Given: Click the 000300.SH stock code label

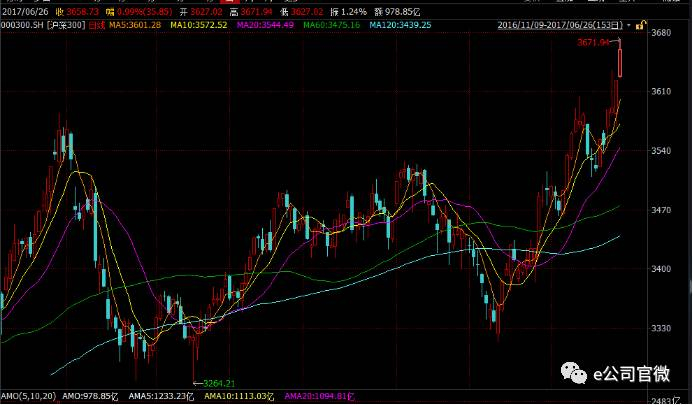Looking at the screenshot, I should pyautogui.click(x=22, y=25).
